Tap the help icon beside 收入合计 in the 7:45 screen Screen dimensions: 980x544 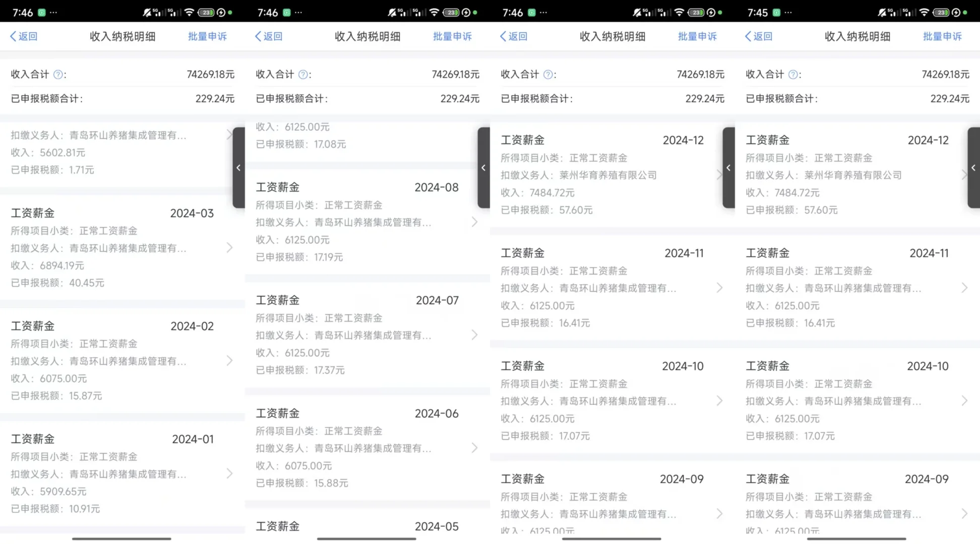tap(793, 75)
